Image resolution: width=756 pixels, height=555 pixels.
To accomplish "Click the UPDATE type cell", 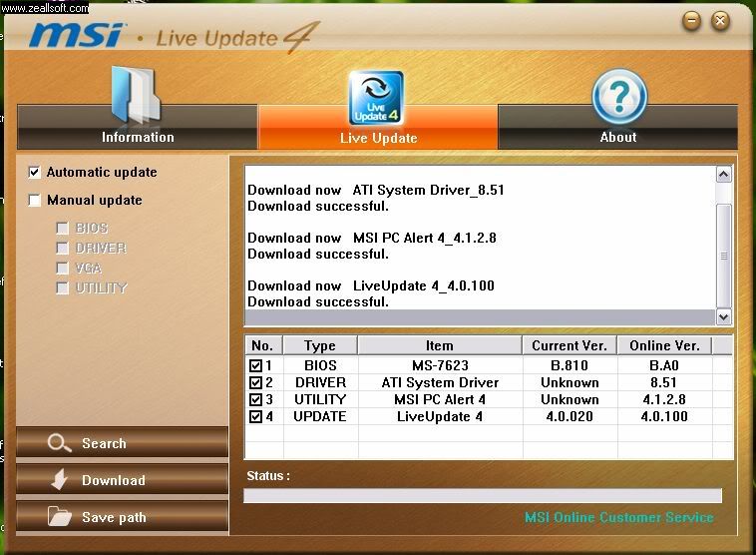I will pyautogui.click(x=320, y=416).
